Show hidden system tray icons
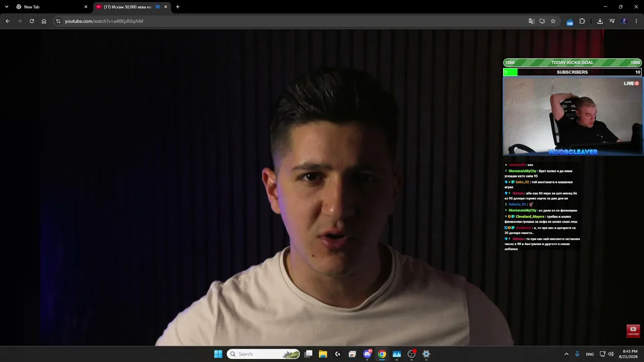 pos(566,354)
